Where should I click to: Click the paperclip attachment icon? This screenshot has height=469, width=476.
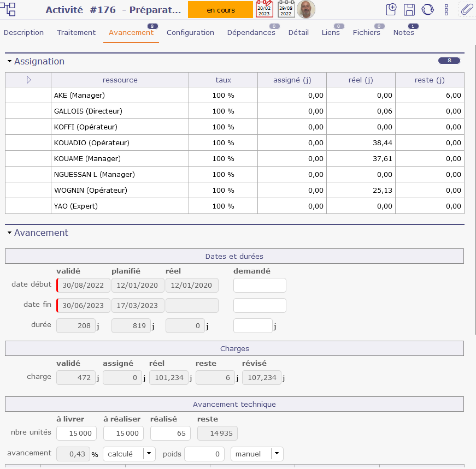click(x=466, y=9)
